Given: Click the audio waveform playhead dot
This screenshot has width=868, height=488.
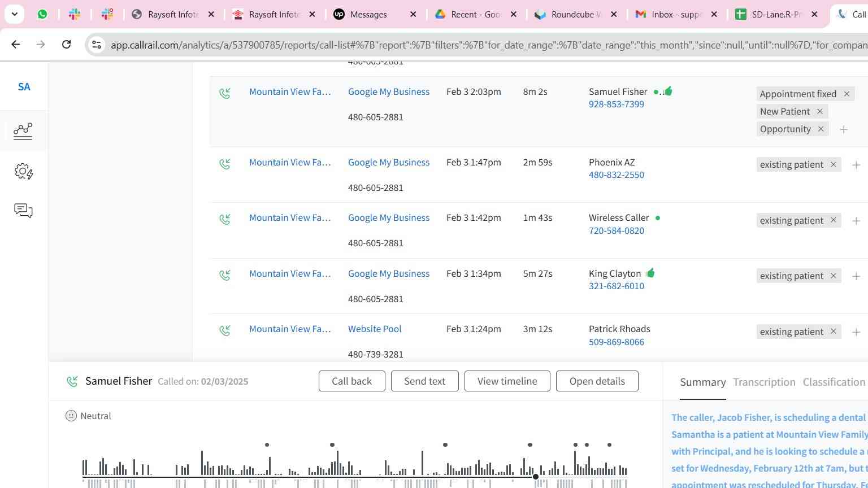Looking at the screenshot, I should click(x=536, y=477).
